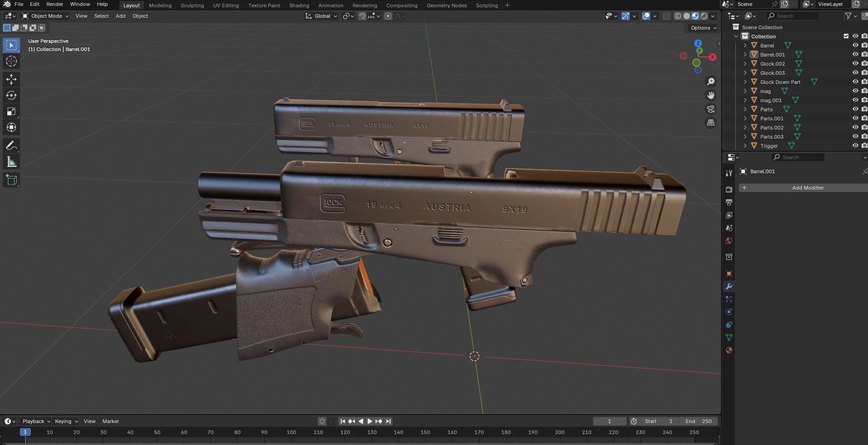Switch to the Geometry Nodes workspace tab

pyautogui.click(x=447, y=5)
